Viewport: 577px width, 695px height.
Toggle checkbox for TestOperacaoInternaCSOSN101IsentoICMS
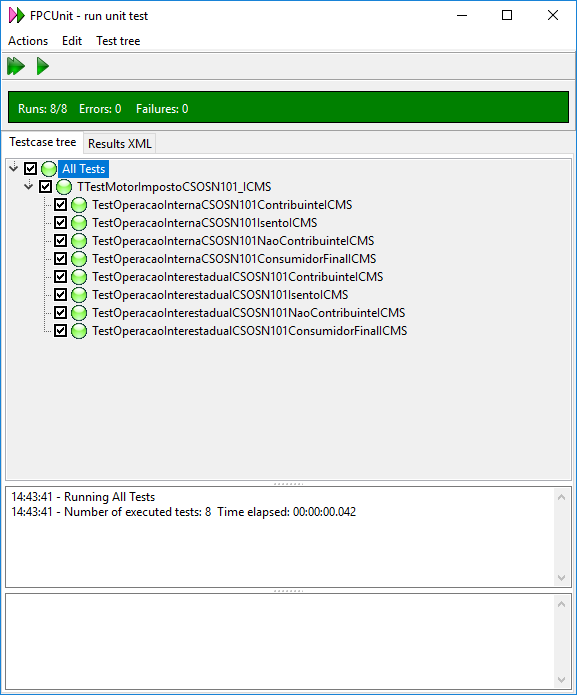pos(60,223)
